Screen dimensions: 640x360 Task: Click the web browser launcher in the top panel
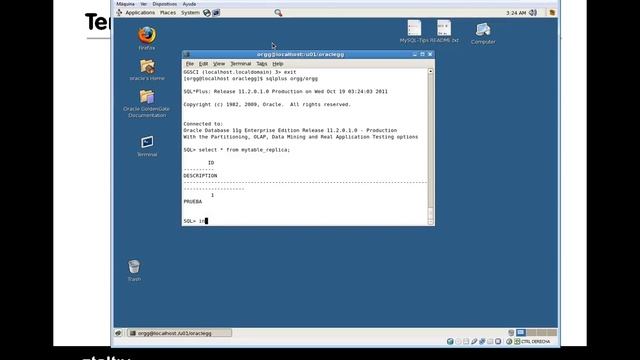coord(207,13)
